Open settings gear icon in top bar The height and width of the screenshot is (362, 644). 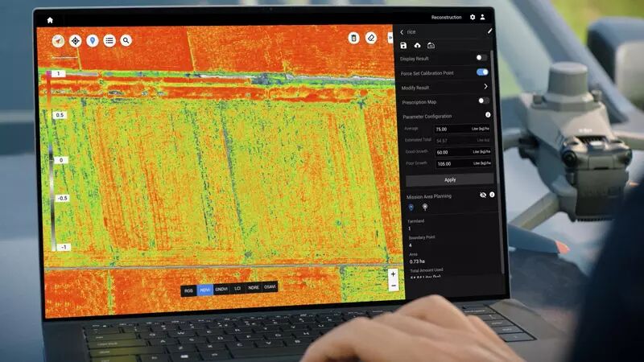pyautogui.click(x=473, y=17)
